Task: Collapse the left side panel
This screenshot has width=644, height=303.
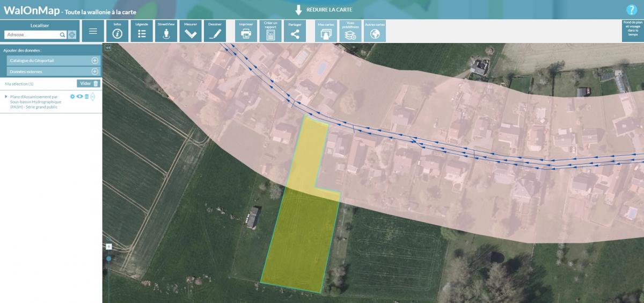Action: click(107, 48)
